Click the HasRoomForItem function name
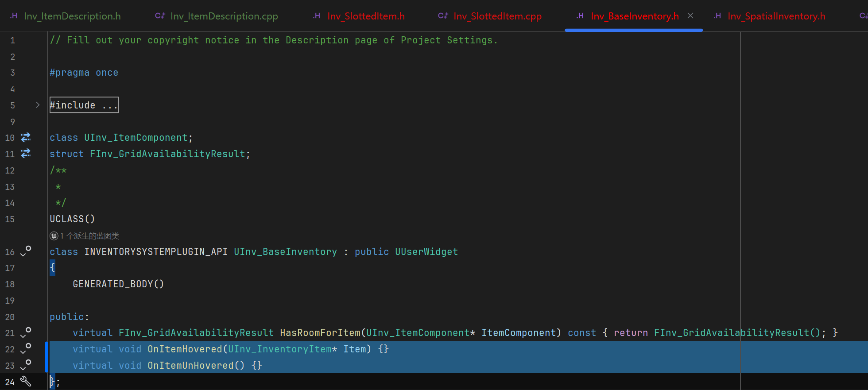This screenshot has height=390, width=868. [x=320, y=332]
